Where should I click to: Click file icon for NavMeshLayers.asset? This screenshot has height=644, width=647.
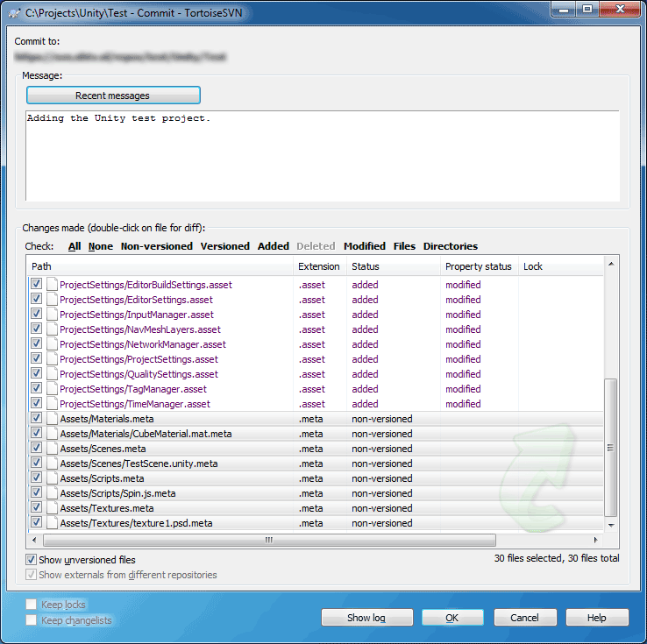point(52,329)
